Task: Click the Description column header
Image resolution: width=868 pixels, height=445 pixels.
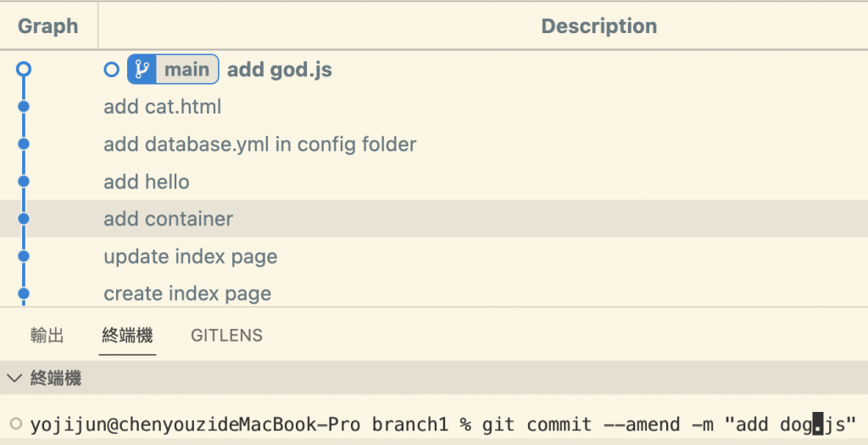Action: tap(598, 26)
